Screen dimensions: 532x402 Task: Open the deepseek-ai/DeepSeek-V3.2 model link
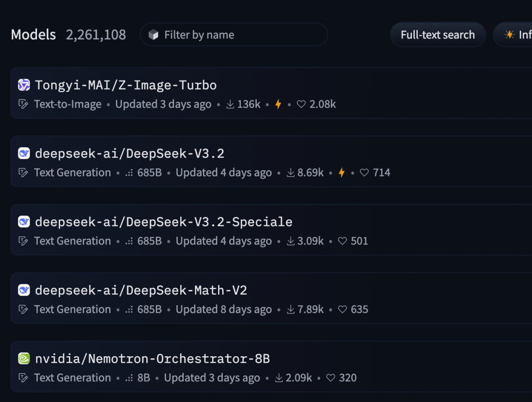(x=130, y=154)
